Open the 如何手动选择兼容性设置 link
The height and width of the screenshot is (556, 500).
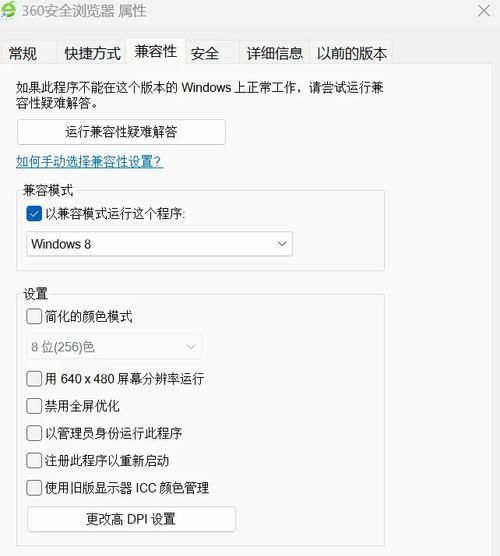pos(89,162)
